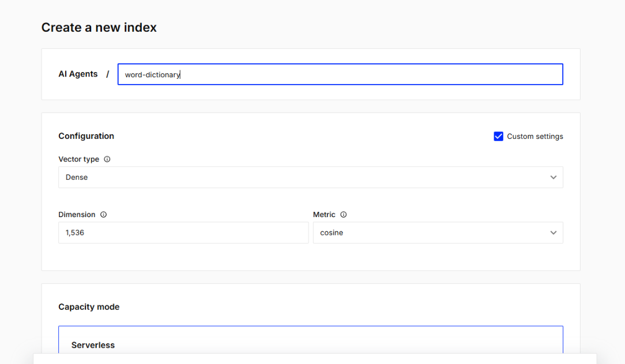Click the slash separator after AI Agents
625x364 pixels.
coord(108,74)
